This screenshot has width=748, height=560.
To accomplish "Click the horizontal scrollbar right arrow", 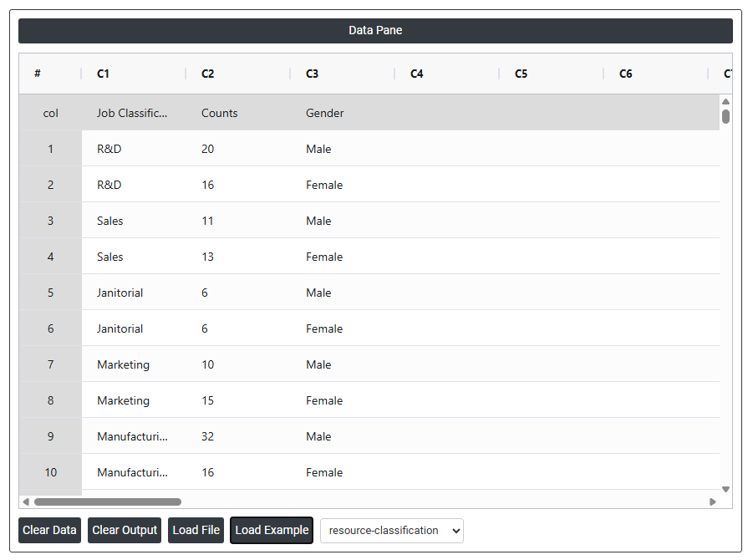I will pos(713,501).
